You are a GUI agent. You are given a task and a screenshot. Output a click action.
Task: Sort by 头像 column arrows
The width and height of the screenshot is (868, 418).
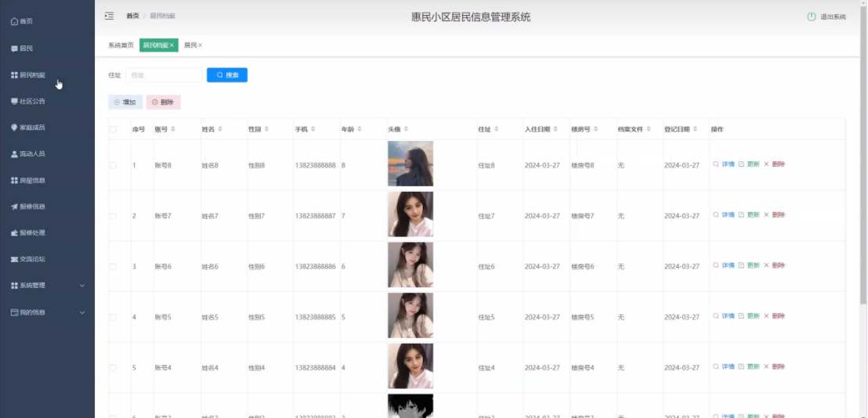pos(407,129)
